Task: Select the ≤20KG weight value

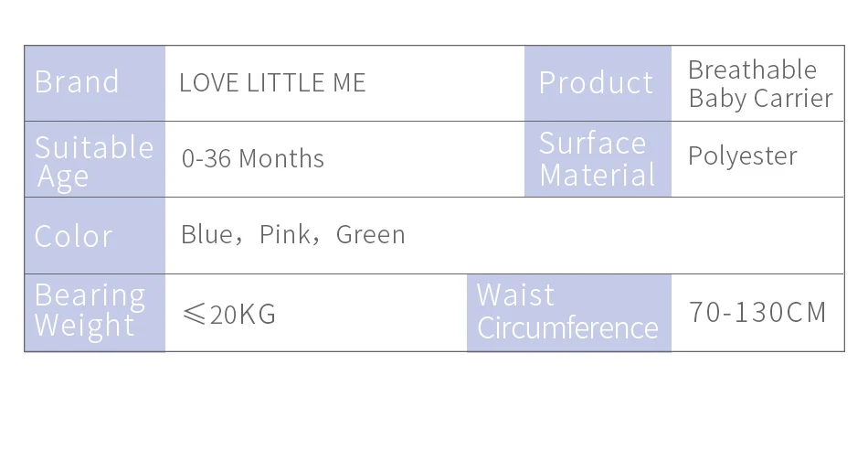Action: pos(228,314)
